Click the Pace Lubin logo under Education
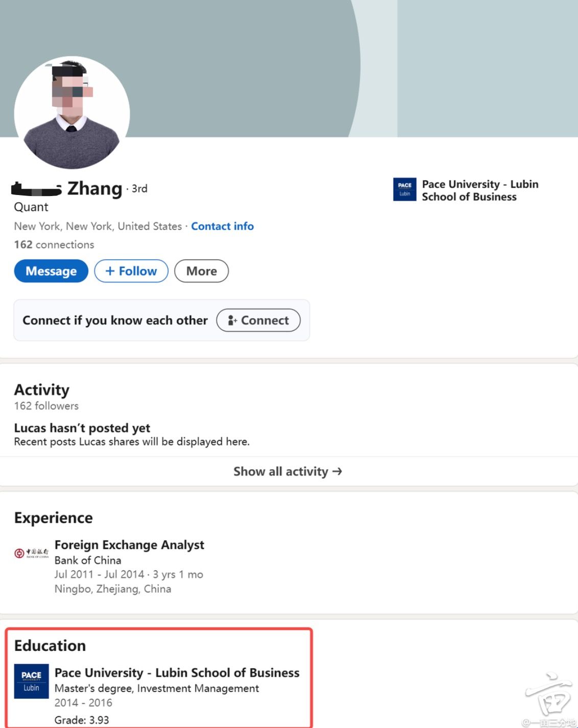This screenshot has height=728, width=578. click(x=31, y=681)
